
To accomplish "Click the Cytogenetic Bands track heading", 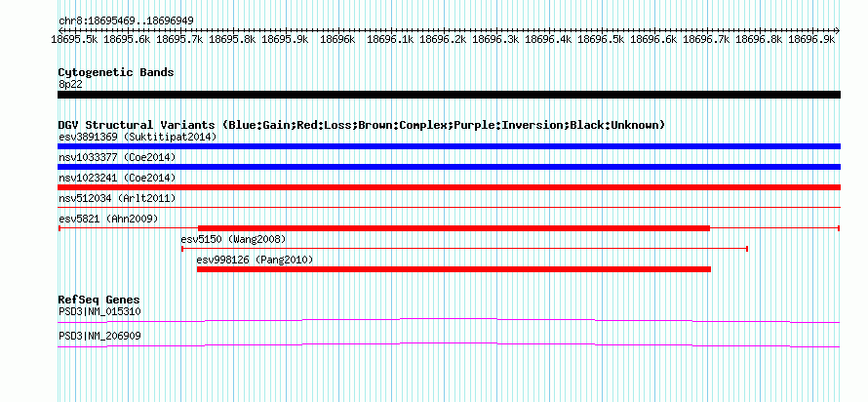I will click(116, 72).
